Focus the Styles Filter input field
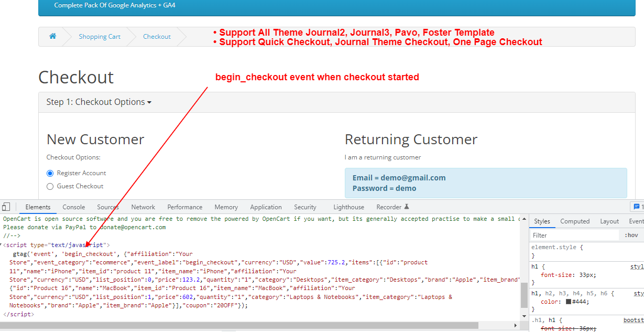The width and height of the screenshot is (644, 332). tap(574, 235)
